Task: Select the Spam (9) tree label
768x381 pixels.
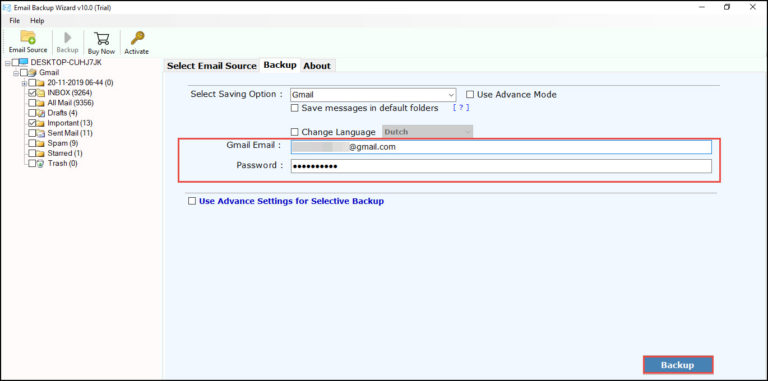Action: coord(63,143)
